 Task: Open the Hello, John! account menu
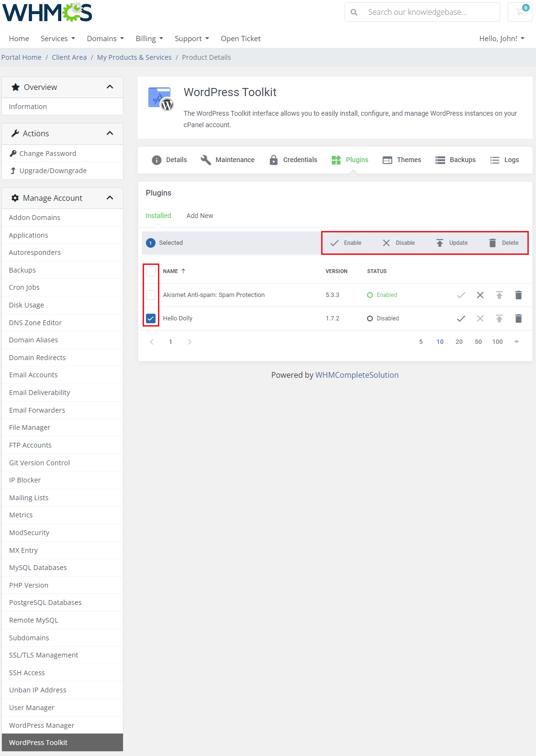502,39
